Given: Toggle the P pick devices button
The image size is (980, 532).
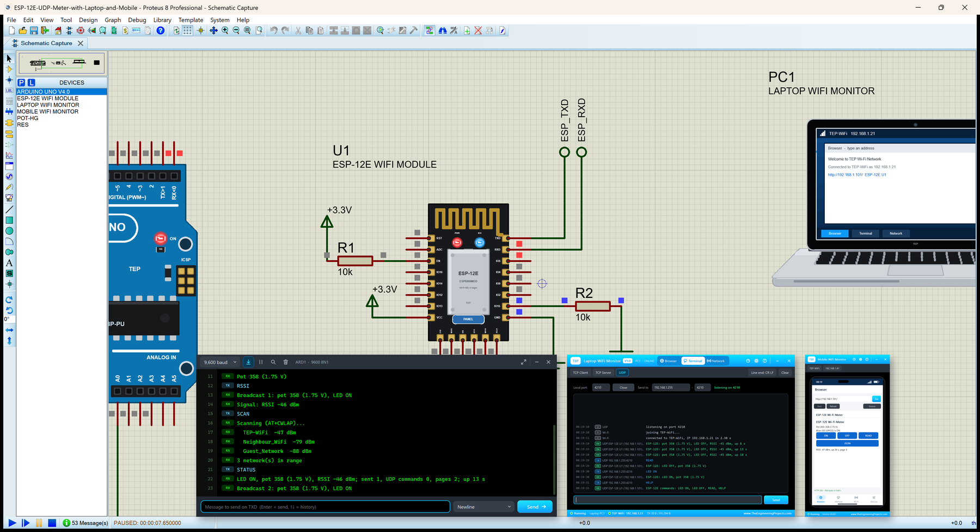Looking at the screenshot, I should click(x=21, y=82).
